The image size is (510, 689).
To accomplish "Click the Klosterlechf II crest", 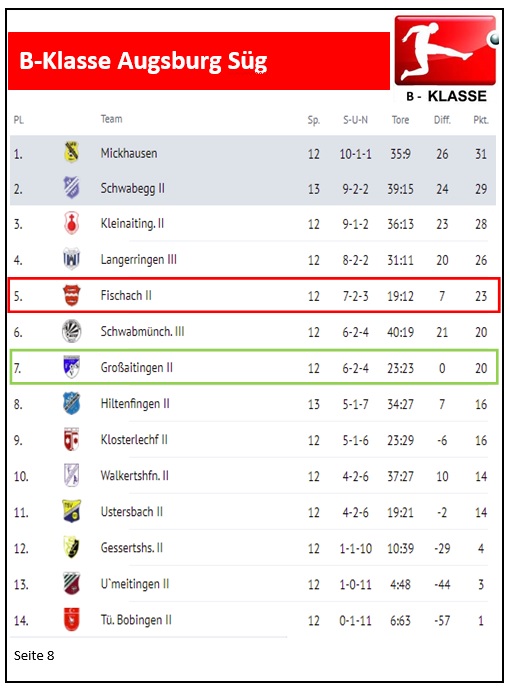I will [x=71, y=439].
